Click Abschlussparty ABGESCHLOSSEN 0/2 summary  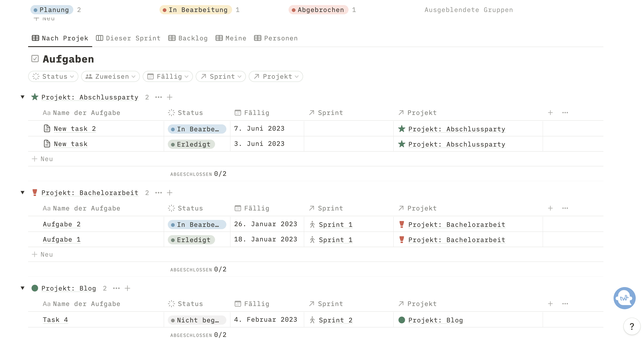coord(198,174)
